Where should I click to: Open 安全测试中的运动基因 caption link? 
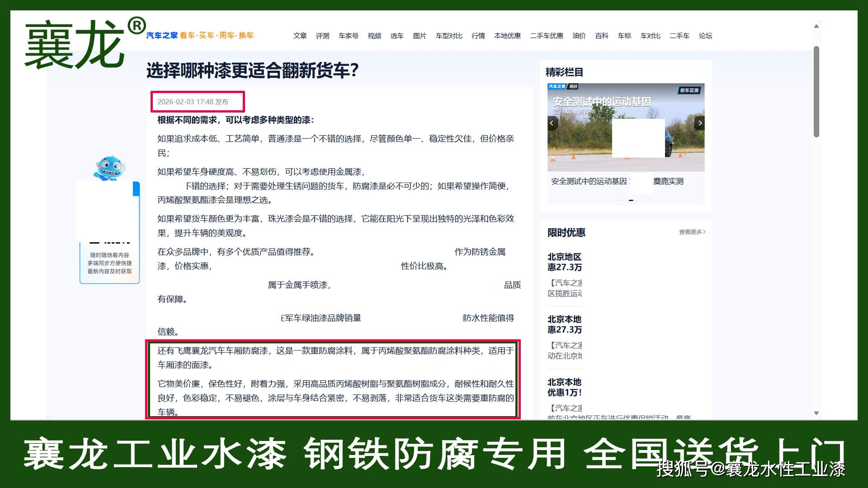tap(589, 181)
